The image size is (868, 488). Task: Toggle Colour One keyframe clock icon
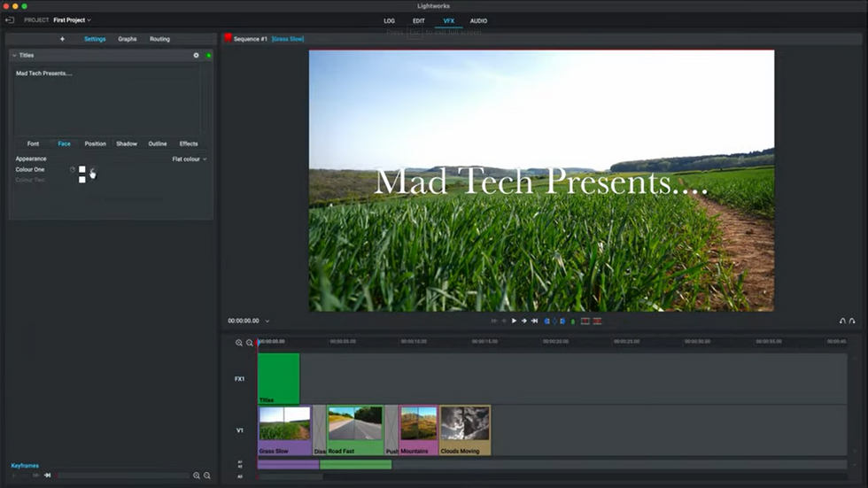click(72, 169)
